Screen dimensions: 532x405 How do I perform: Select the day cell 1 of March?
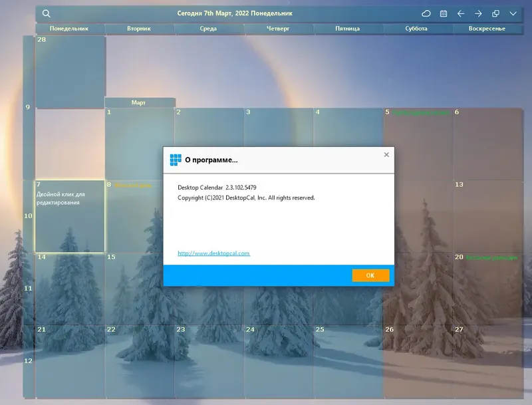[x=139, y=144]
